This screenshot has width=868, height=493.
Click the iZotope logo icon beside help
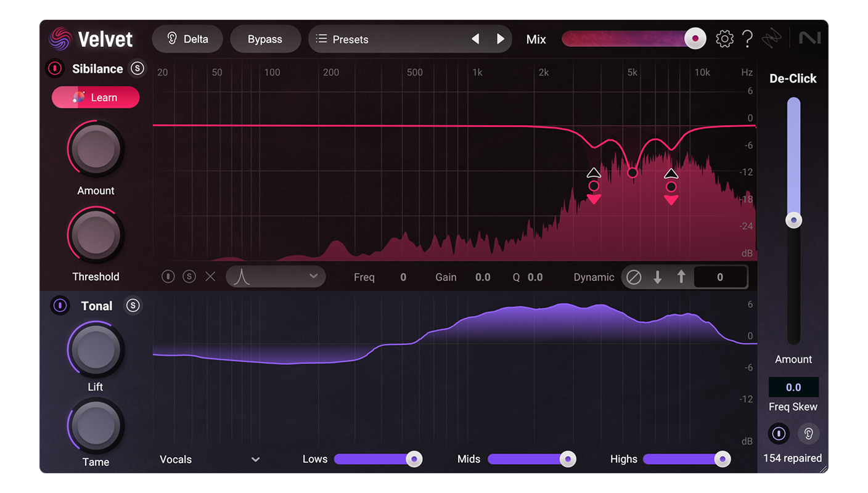(x=771, y=39)
